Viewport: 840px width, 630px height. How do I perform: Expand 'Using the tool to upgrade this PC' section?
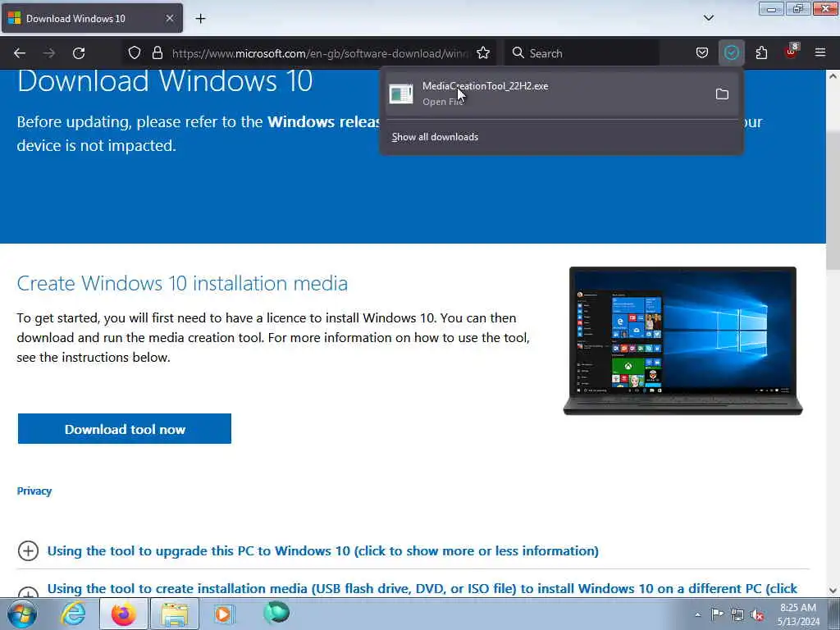point(322,550)
